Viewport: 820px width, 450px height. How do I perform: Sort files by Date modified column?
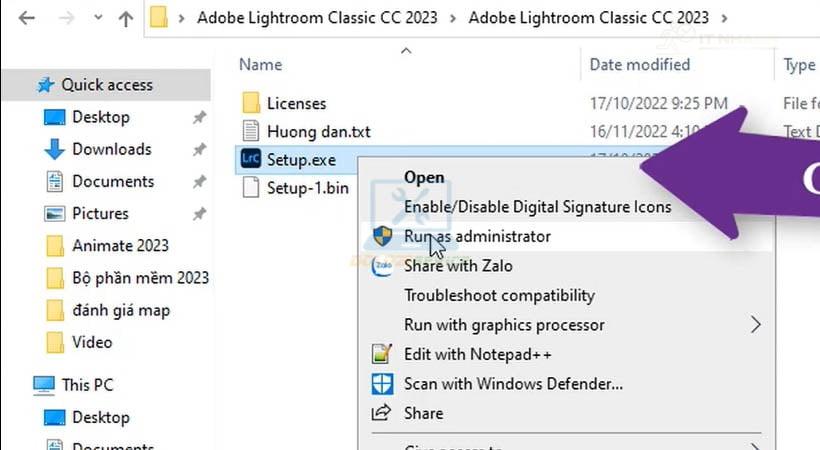point(639,65)
